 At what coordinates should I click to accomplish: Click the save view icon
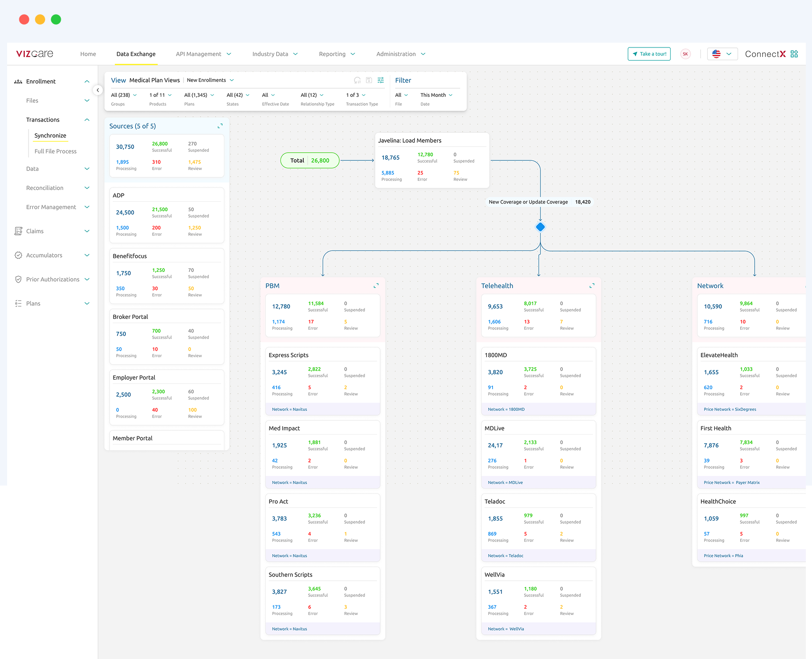coord(369,80)
